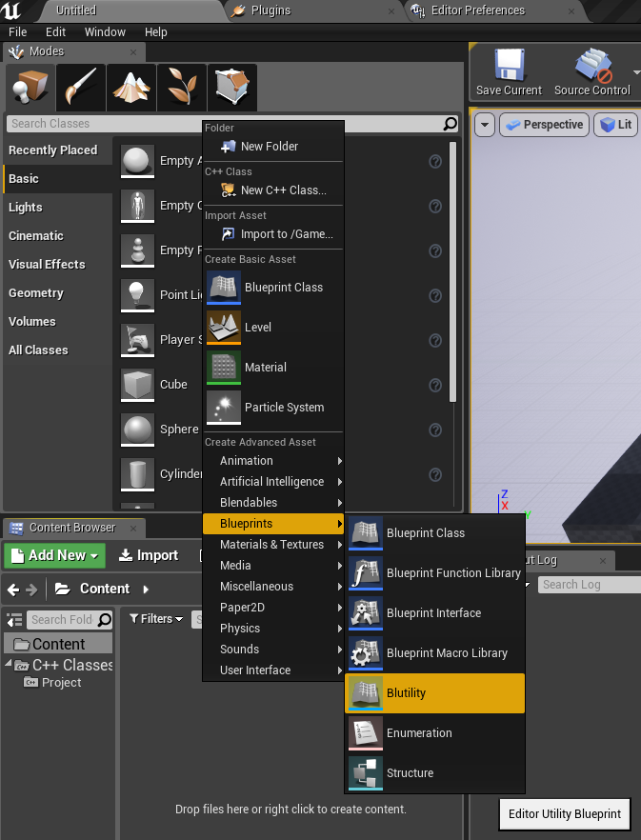This screenshot has width=641, height=840.
Task: Choose Import to /Game menu entry
Action: [273, 234]
